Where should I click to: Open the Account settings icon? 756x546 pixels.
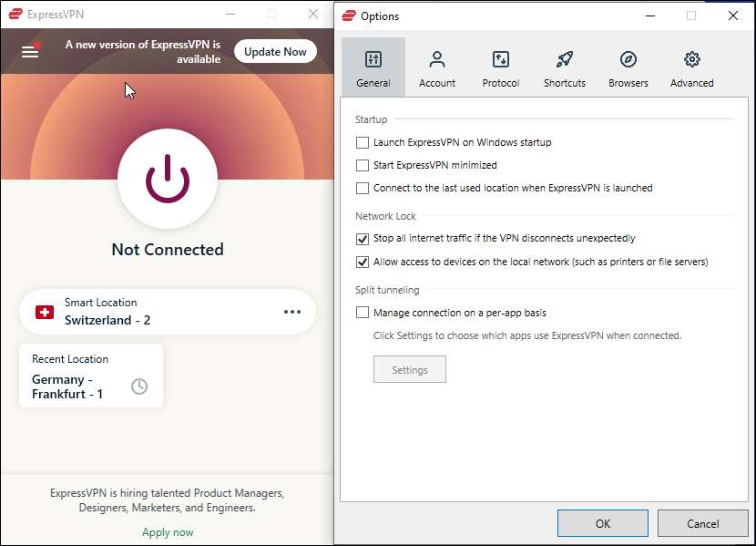tap(437, 60)
